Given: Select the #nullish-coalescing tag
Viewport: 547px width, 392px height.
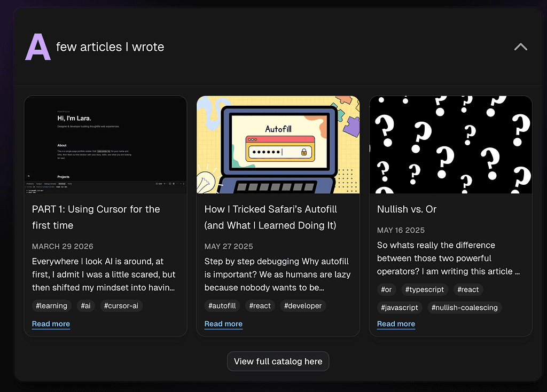Looking at the screenshot, I should [x=464, y=308].
